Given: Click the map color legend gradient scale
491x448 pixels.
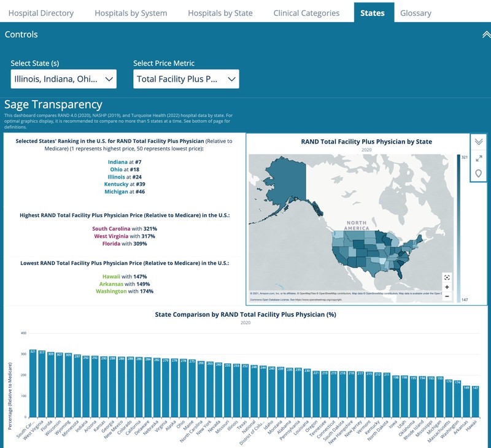Looking at the screenshot, I should pos(458,228).
